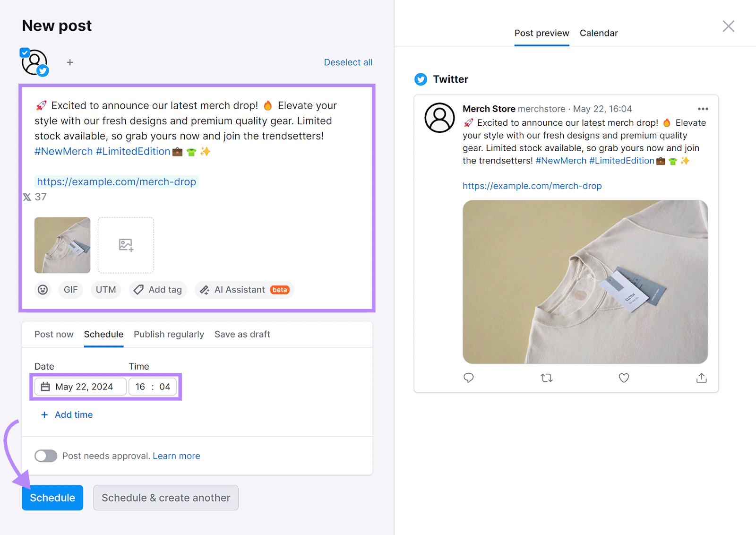Launch the AI Assistant
Viewport: 756px width, 535px height.
click(x=244, y=290)
